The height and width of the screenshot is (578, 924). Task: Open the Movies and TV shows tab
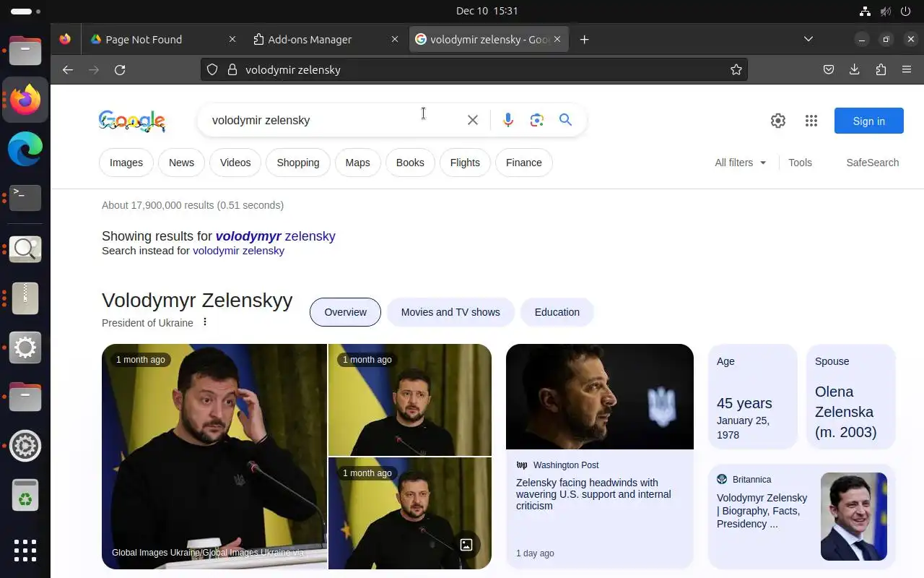coord(450,312)
